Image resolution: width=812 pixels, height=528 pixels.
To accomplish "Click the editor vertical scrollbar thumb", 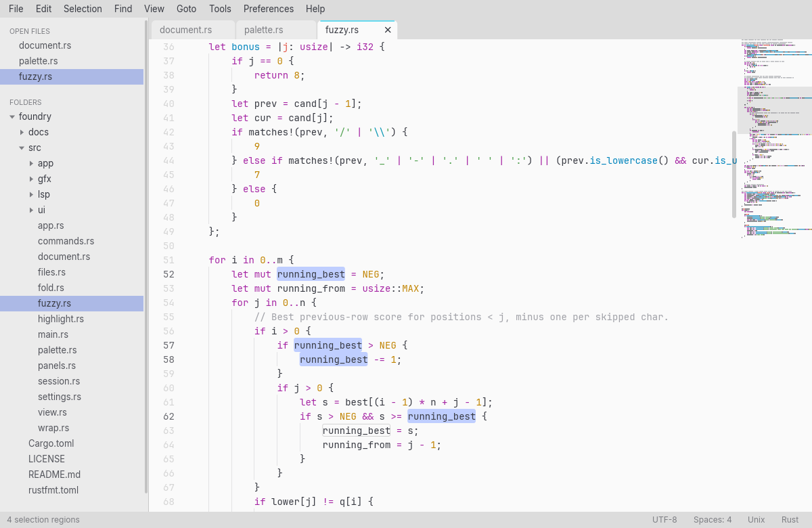I will coord(734,175).
